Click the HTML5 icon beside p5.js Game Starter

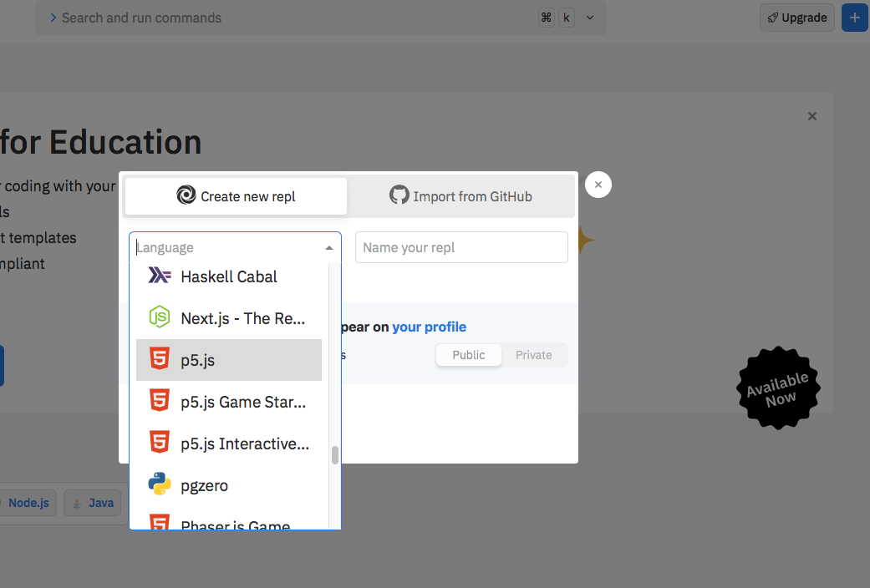pos(160,400)
